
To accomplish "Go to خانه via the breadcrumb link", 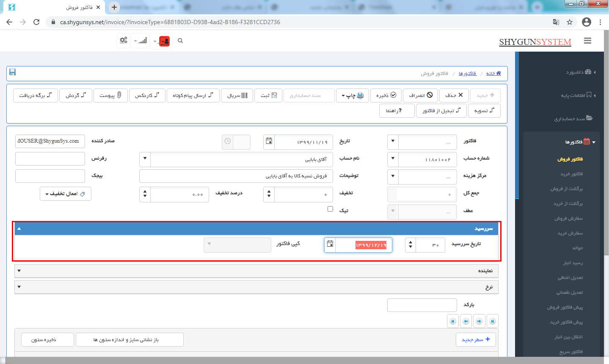I will 493,73.
